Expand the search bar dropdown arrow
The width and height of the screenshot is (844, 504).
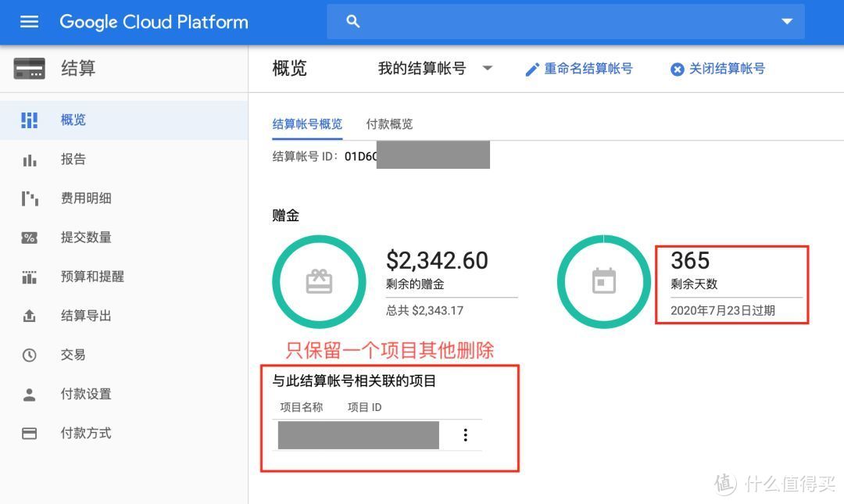[x=787, y=22]
